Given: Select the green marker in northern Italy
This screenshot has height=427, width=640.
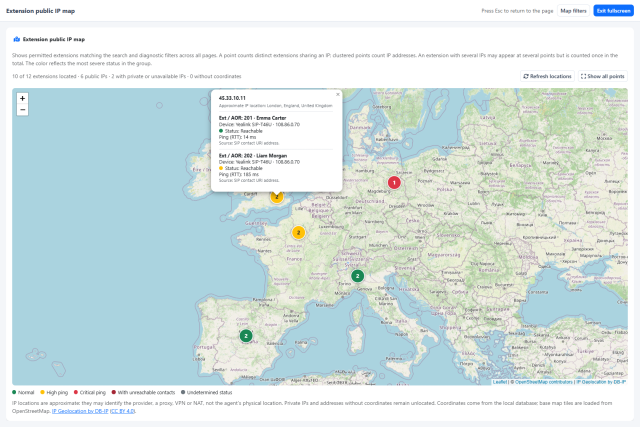Looking at the screenshot, I should coord(358,276).
